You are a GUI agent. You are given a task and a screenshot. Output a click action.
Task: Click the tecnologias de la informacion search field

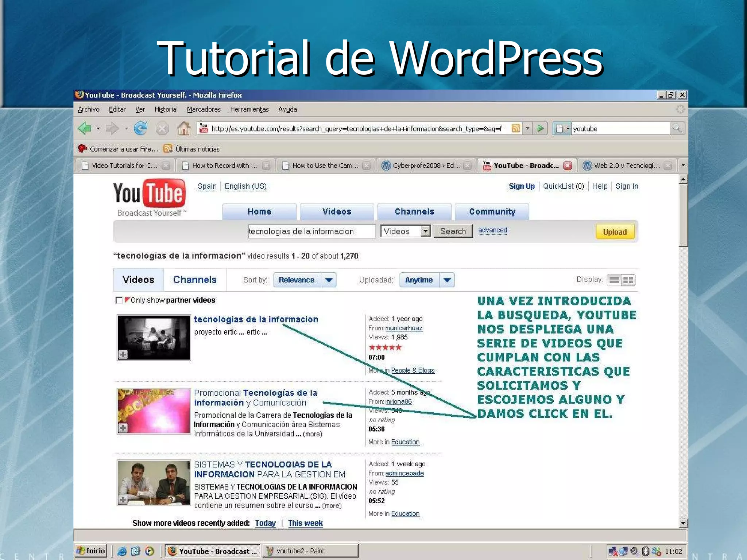click(311, 231)
